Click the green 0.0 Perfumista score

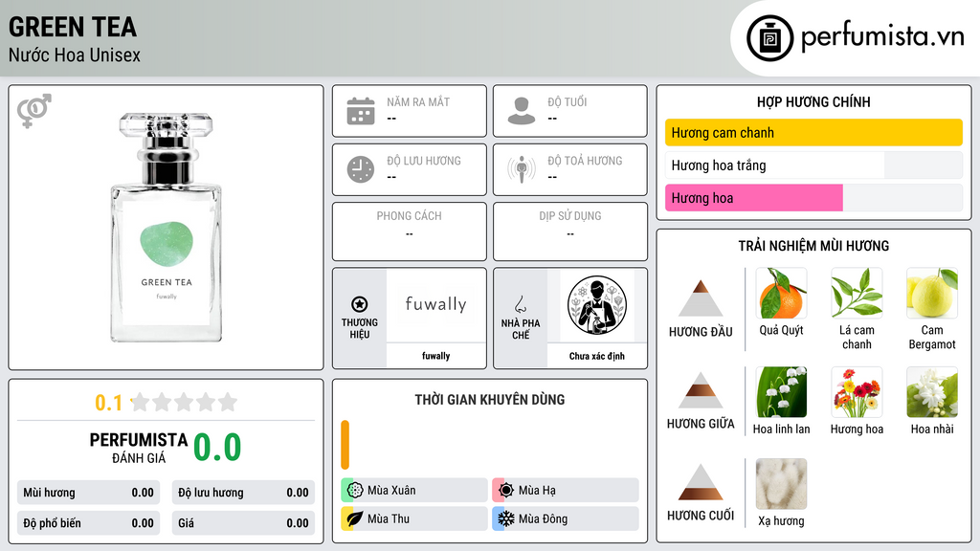217,448
